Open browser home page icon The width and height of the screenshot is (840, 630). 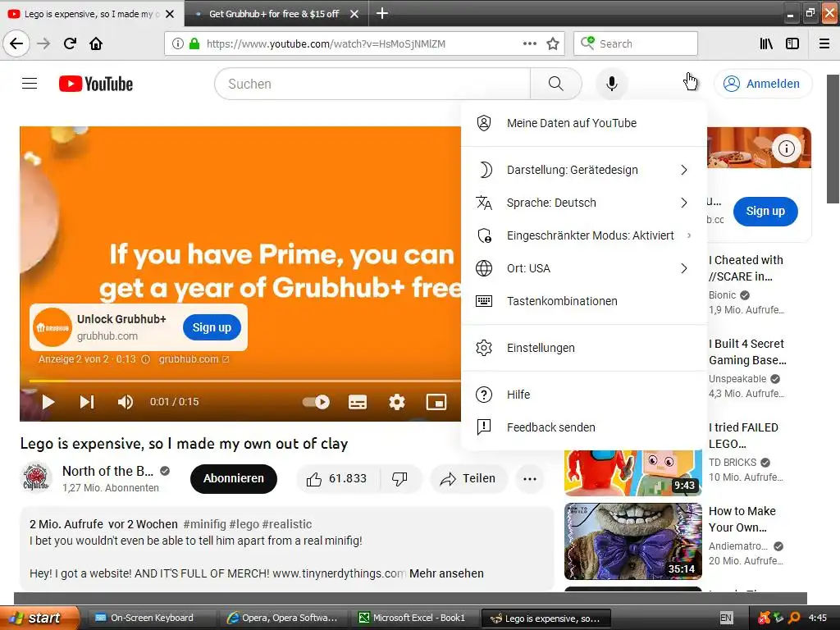96,43
